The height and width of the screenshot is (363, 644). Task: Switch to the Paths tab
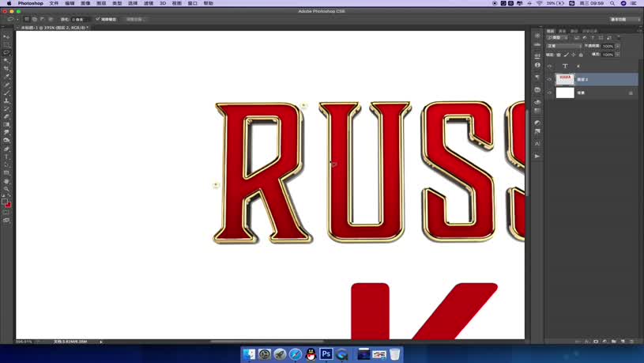pyautogui.click(x=574, y=32)
